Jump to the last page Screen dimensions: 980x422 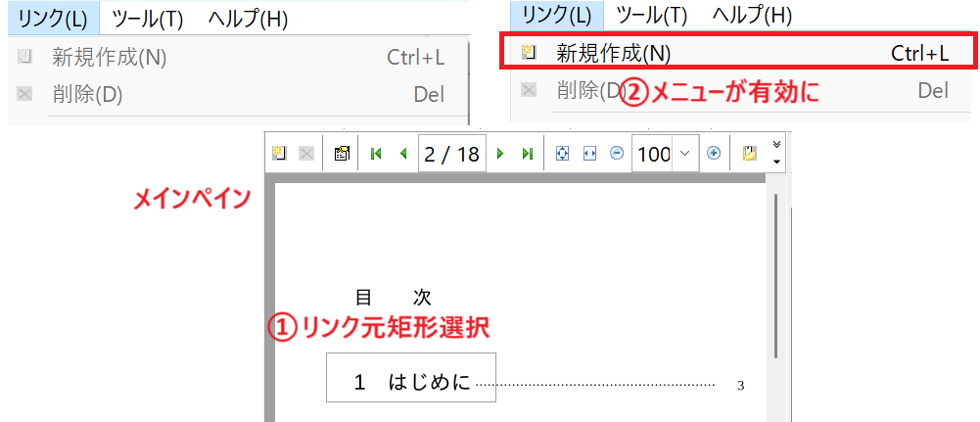coord(527,154)
